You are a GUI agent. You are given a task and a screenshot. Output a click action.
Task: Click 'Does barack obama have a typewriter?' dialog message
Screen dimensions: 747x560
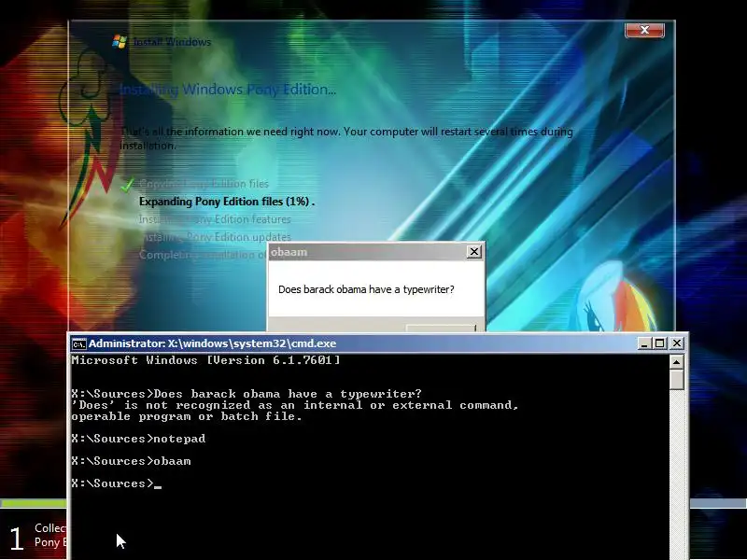(366, 289)
